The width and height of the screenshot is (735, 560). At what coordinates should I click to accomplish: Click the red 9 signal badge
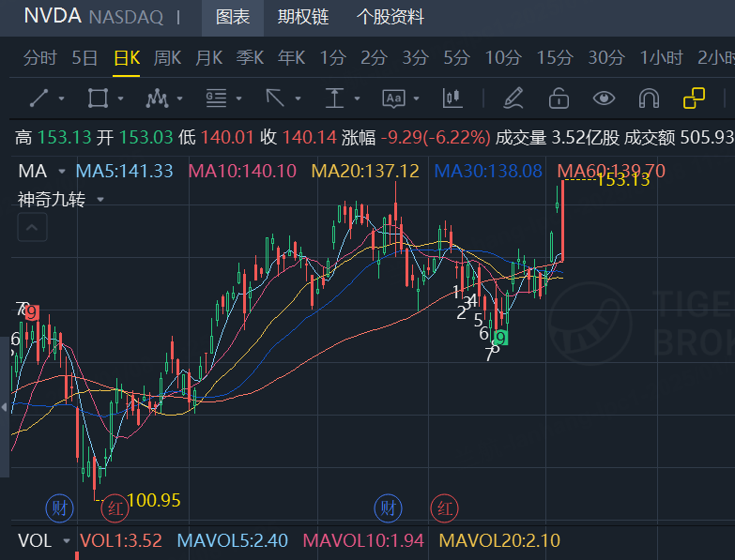click(x=32, y=311)
